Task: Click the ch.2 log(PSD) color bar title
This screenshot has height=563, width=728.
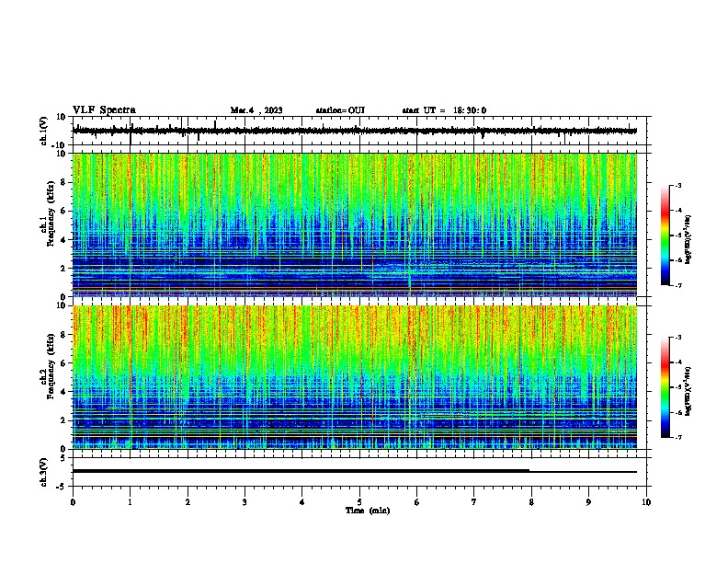Action: [688, 391]
